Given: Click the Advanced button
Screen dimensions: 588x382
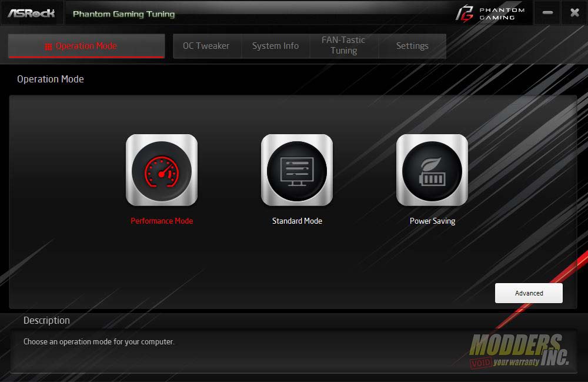Looking at the screenshot, I should 529,293.
